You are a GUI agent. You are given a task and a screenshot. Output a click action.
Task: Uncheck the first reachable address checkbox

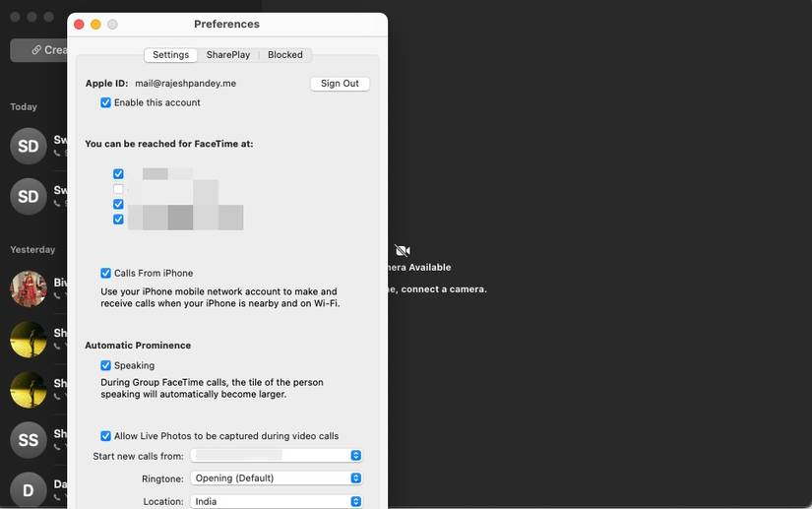[118, 173]
